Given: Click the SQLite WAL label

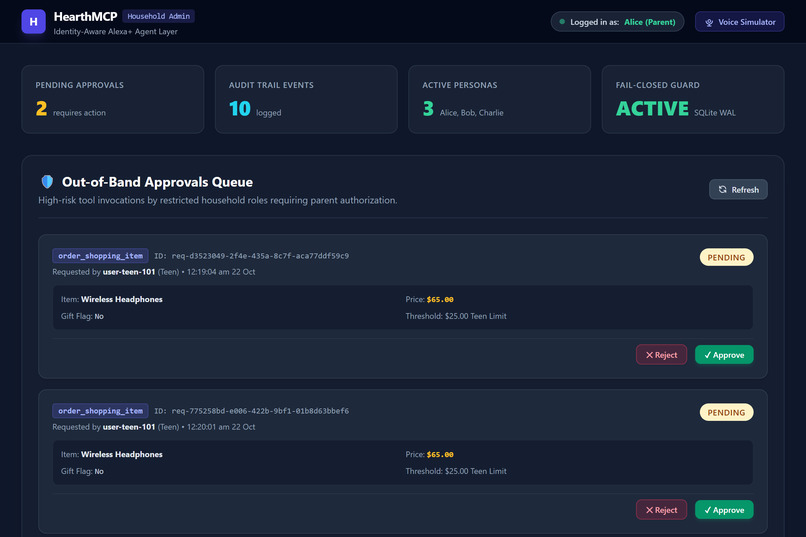Looking at the screenshot, I should pos(715,113).
